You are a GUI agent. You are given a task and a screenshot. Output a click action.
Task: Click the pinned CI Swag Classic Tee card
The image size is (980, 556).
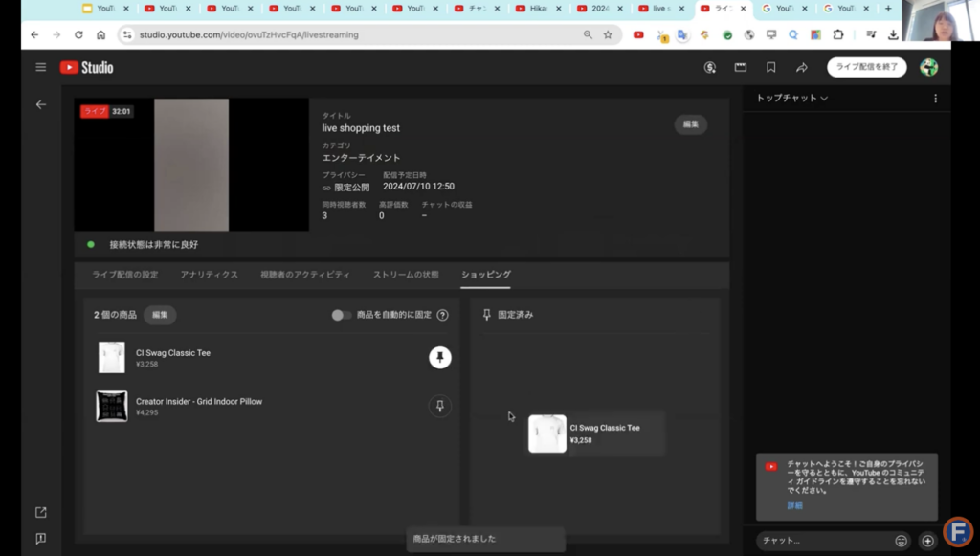tap(595, 434)
